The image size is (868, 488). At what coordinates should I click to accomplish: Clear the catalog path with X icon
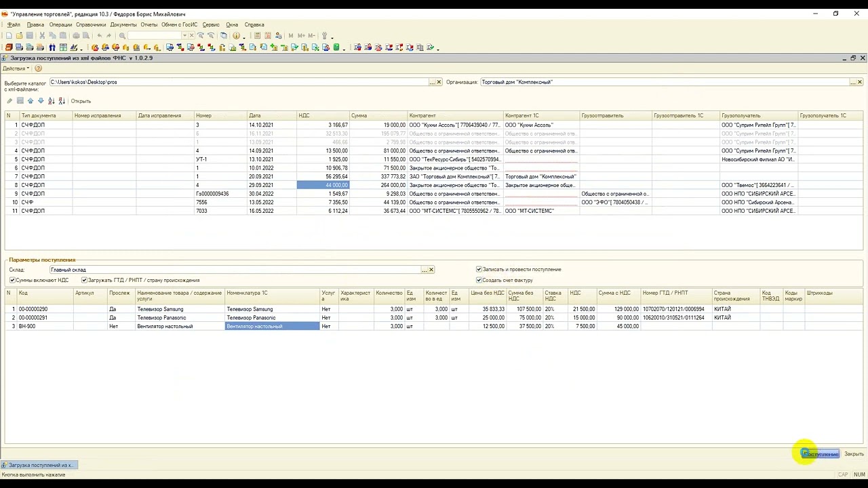[x=439, y=82]
